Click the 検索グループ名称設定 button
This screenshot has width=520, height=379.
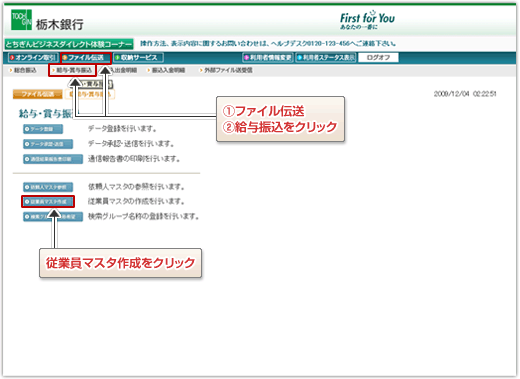click(x=53, y=217)
